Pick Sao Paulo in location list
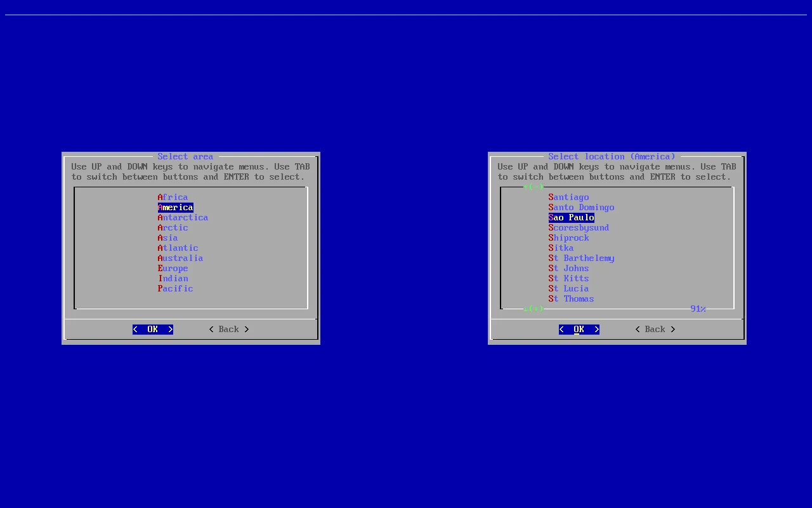The height and width of the screenshot is (508, 812). (x=572, y=218)
